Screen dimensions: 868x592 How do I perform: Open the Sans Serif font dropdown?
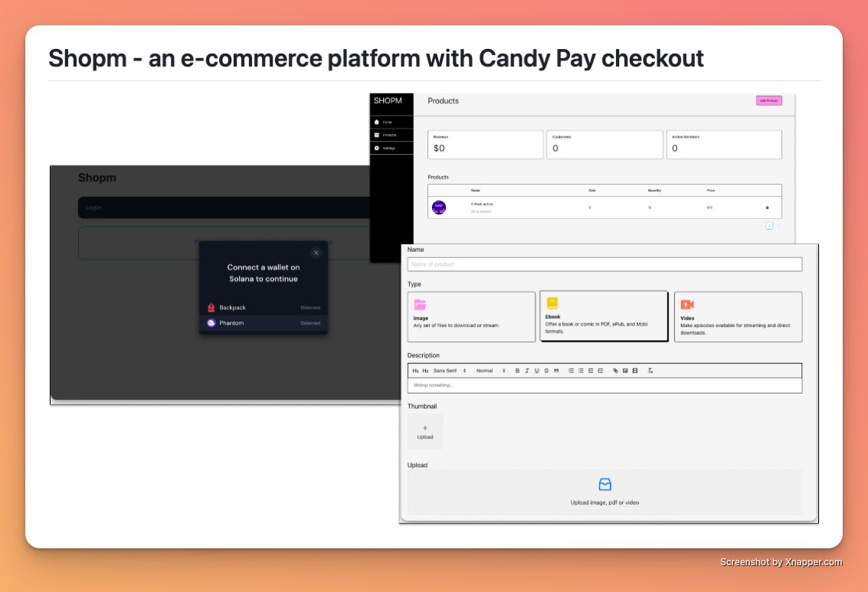(x=450, y=371)
